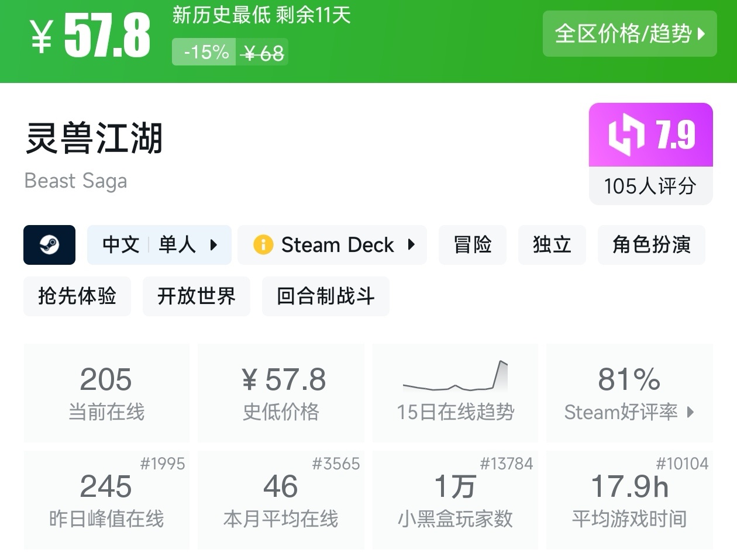Open the 本月平均在线 46 stat card
This screenshot has width=737, height=560.
pyautogui.click(x=281, y=500)
